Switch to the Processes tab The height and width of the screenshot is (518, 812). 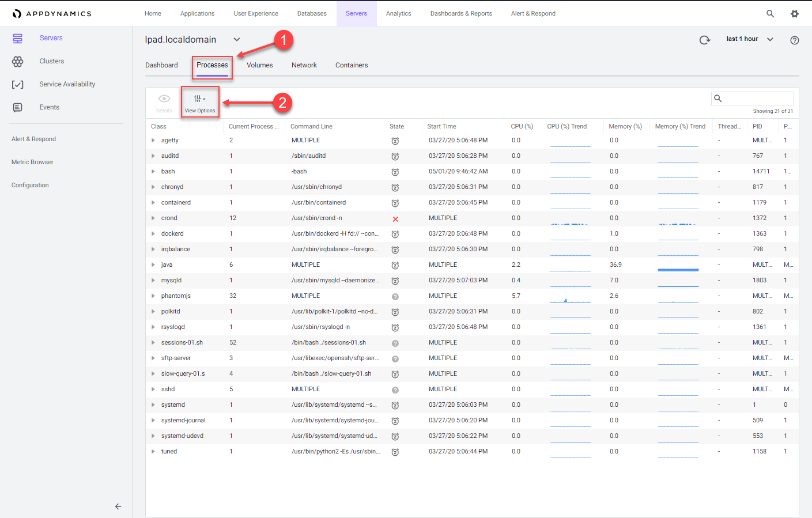point(212,65)
